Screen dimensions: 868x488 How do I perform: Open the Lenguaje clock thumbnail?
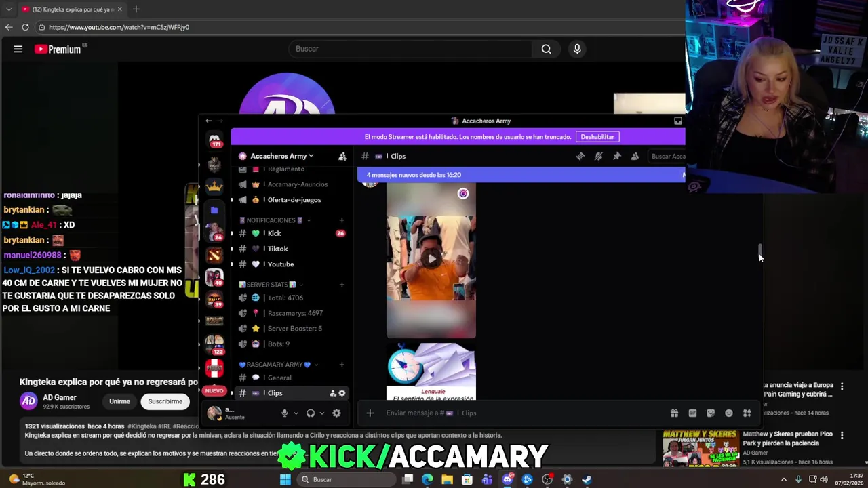tap(431, 371)
